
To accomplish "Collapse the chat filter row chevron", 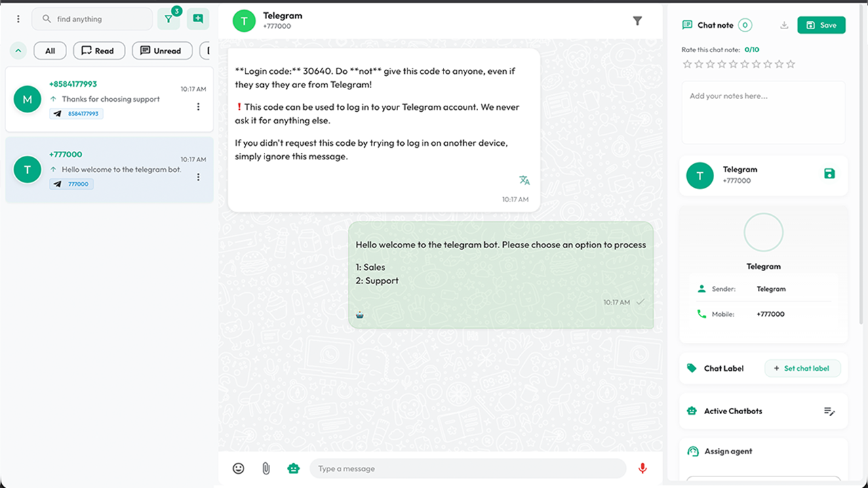I will [x=18, y=51].
